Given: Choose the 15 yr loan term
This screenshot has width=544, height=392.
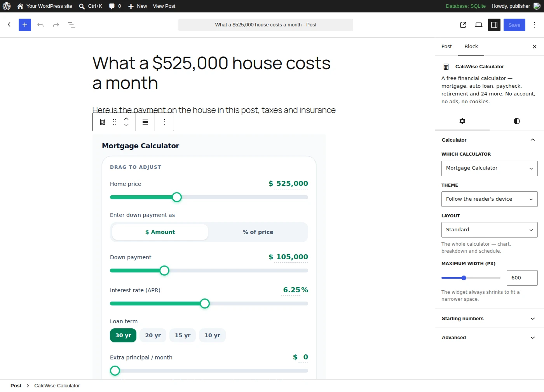Looking at the screenshot, I should pyautogui.click(x=183, y=335).
